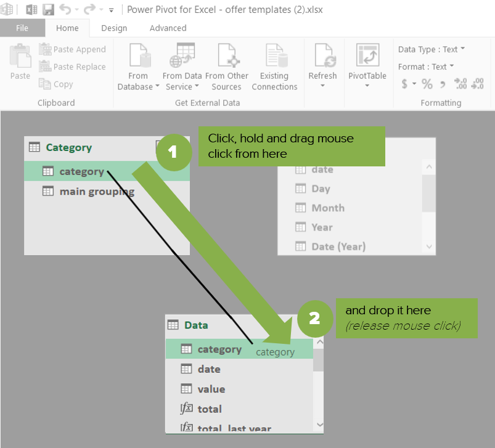Click the Save icon in title bar
The image size is (495, 448).
click(x=48, y=9)
